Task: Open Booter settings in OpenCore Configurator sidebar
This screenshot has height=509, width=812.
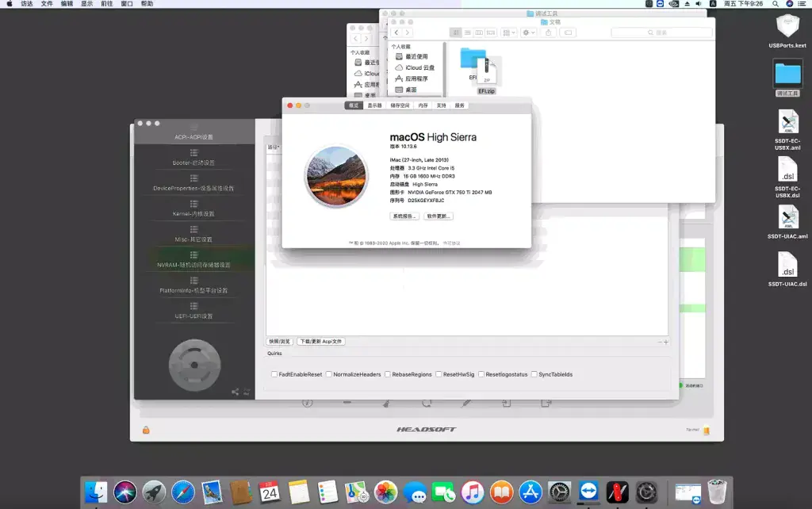Action: coord(193,158)
